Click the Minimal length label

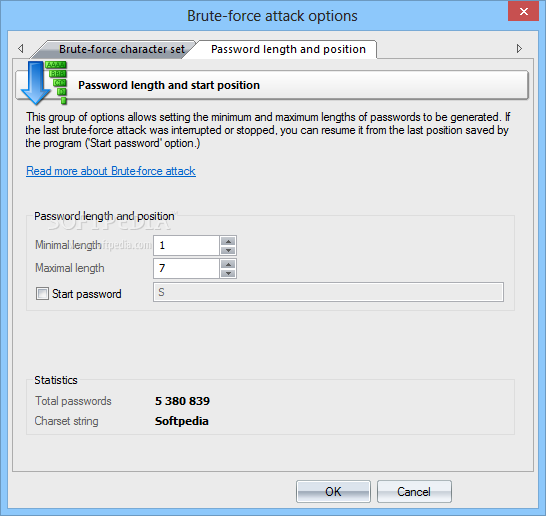coord(68,245)
